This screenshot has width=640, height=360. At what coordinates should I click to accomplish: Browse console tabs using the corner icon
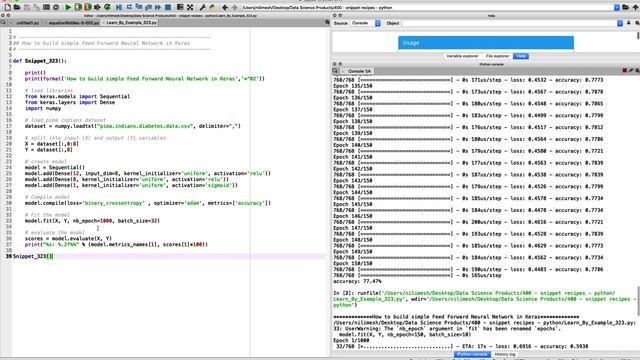coord(335,71)
